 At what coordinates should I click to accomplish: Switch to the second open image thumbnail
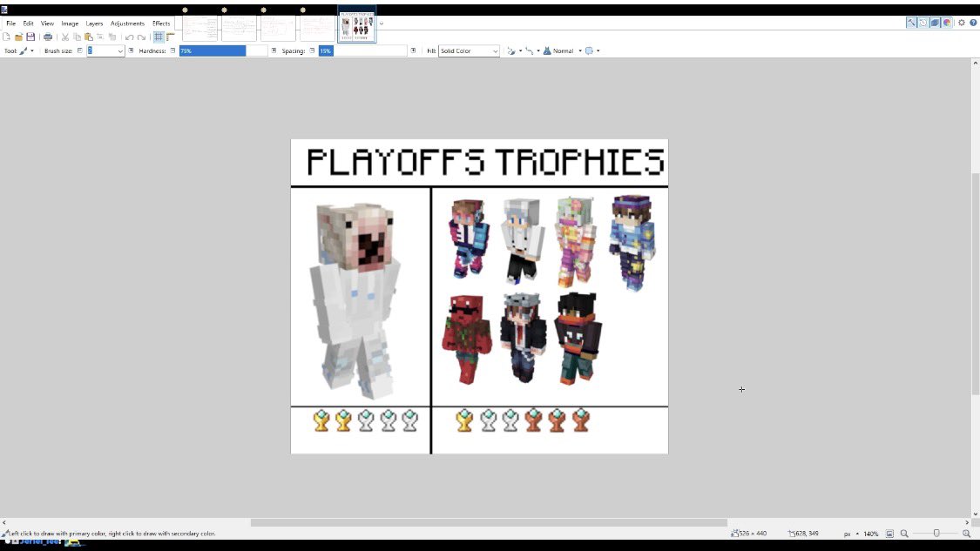click(x=239, y=28)
